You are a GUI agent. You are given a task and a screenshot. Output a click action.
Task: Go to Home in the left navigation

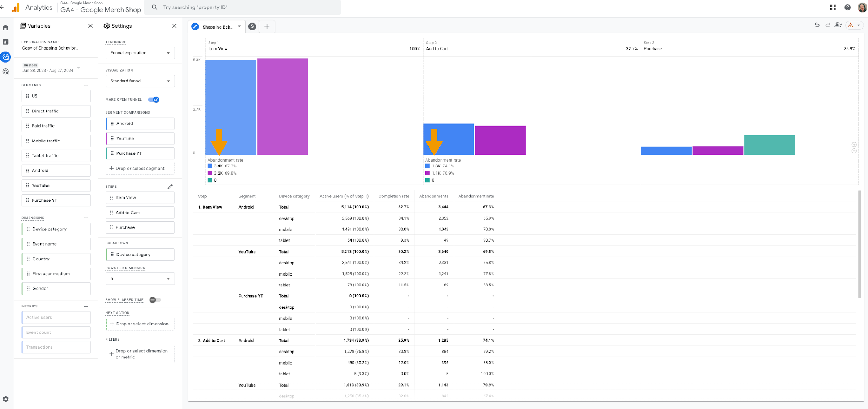tap(5, 27)
